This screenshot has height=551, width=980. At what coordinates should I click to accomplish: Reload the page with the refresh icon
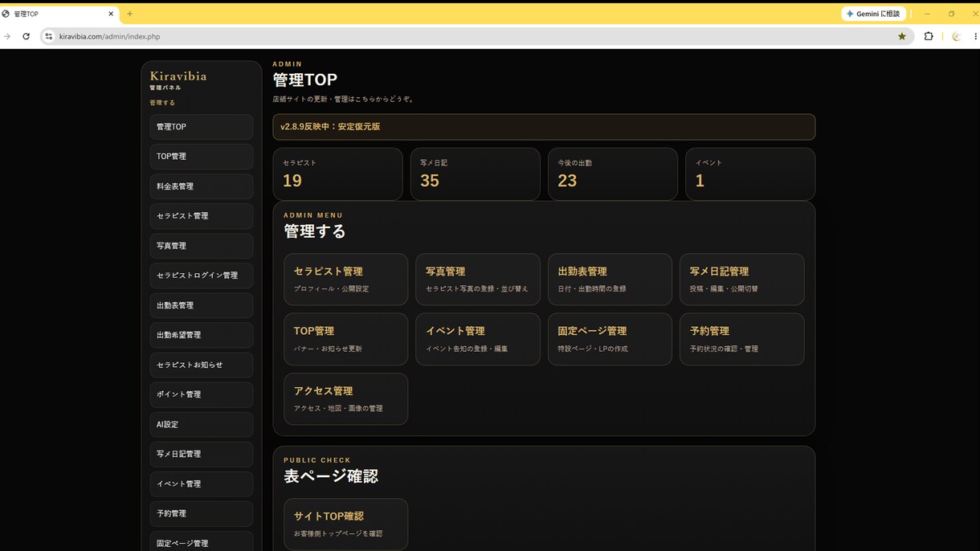pos(26,36)
